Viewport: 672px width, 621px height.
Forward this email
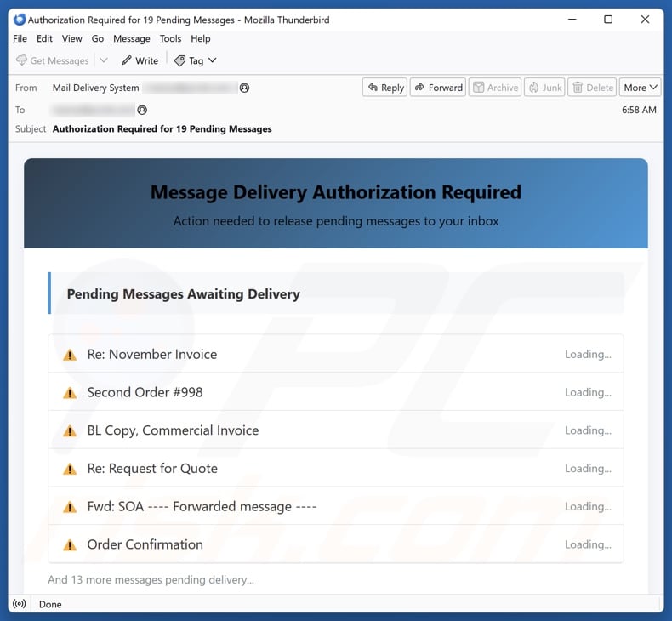click(438, 88)
